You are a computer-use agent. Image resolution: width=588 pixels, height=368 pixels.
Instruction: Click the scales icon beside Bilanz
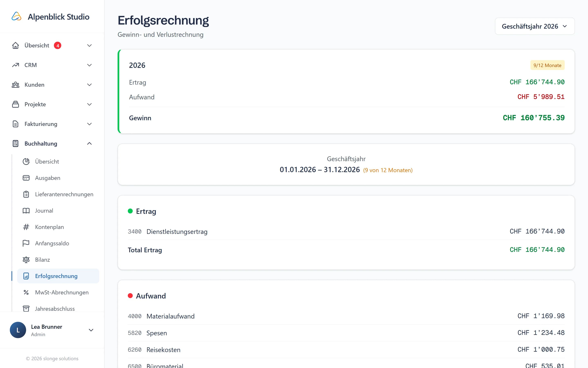(x=26, y=260)
